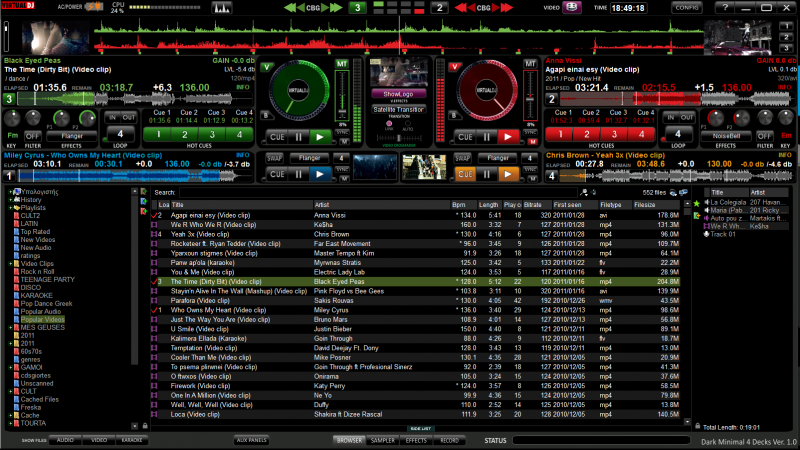
Task: Click AUX PANELS button
Action: (252, 440)
